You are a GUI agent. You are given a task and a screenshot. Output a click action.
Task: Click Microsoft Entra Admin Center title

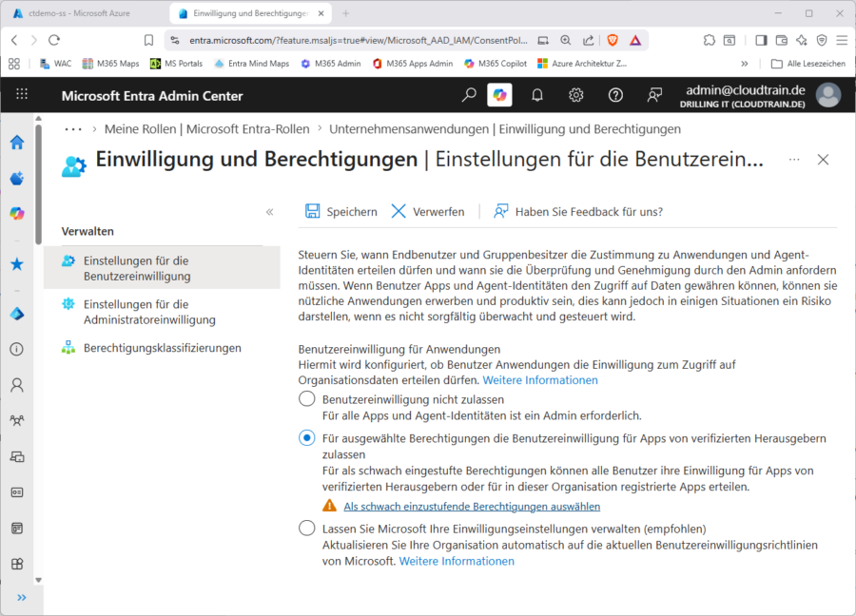(152, 95)
